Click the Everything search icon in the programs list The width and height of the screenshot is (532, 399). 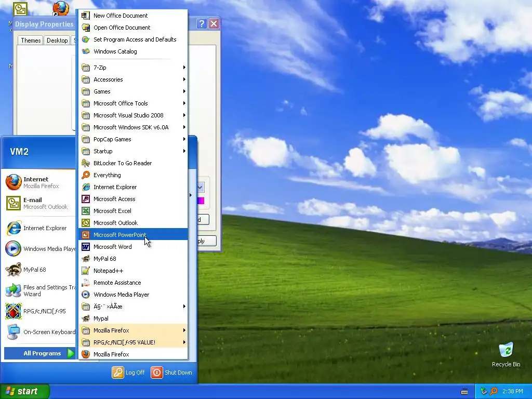point(86,175)
